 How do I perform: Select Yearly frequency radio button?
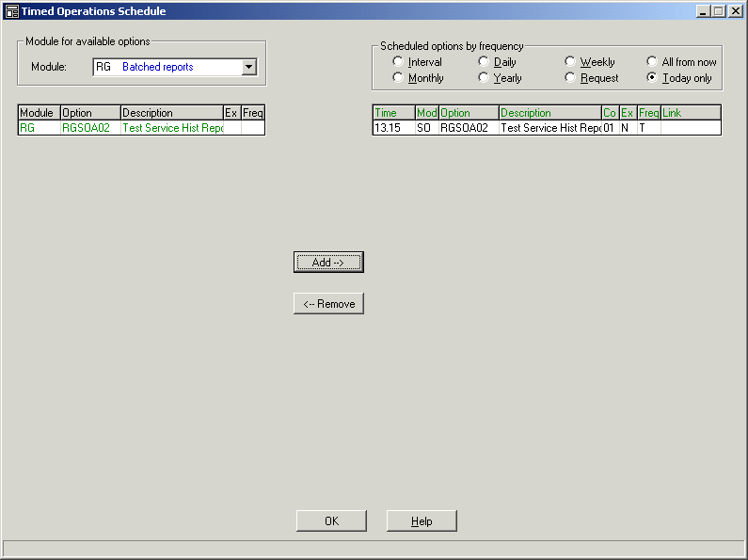485,78
